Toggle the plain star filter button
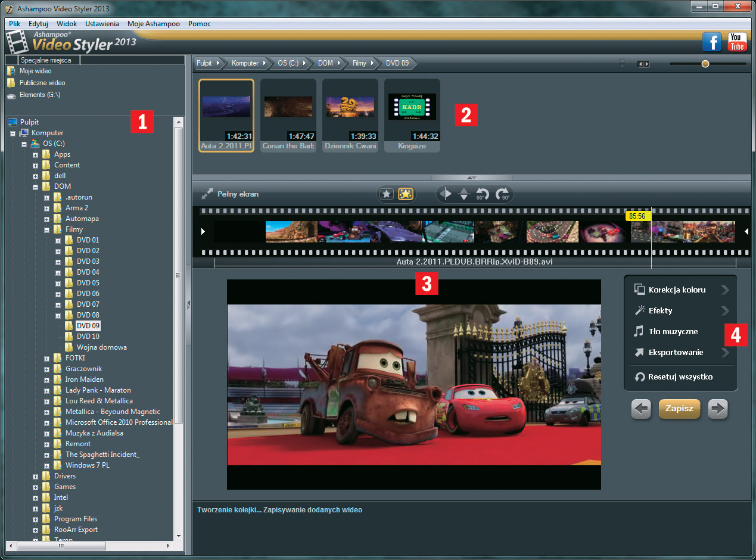Viewport: 756px width, 560px height. [x=387, y=194]
